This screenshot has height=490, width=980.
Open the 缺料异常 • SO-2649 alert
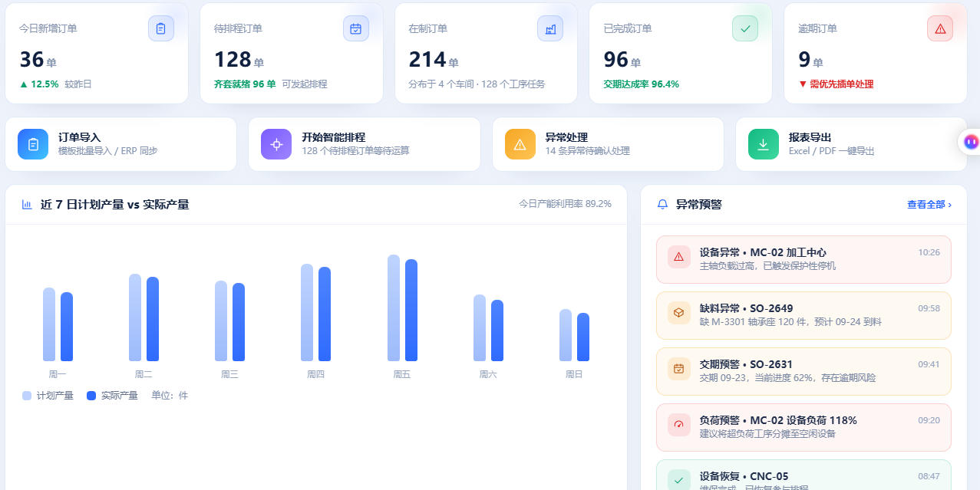pyautogui.click(x=803, y=315)
